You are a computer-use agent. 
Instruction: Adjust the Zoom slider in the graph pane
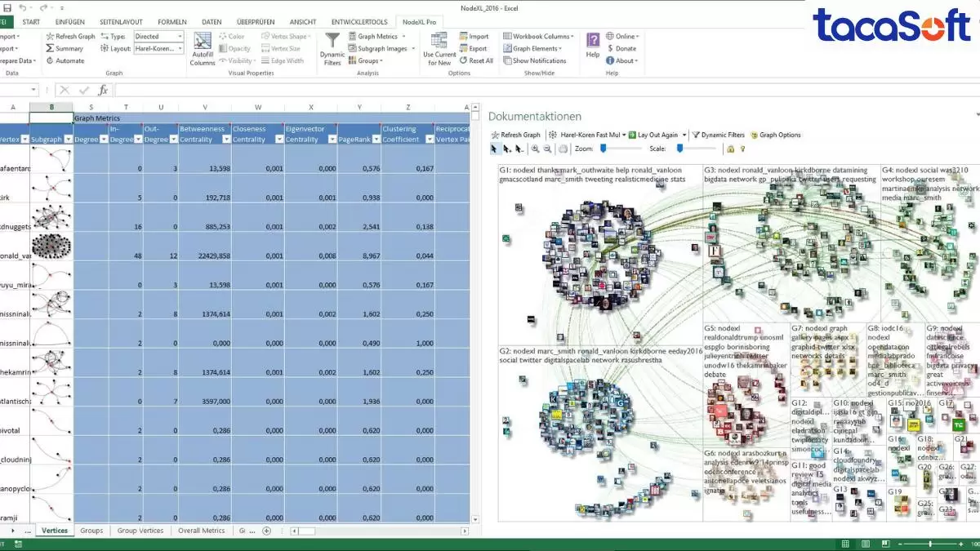coord(603,149)
